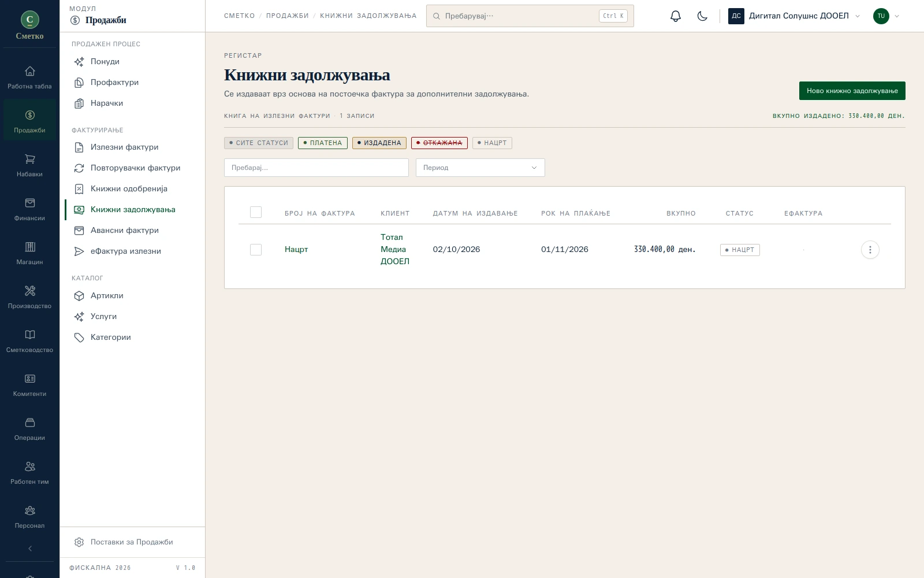Open row actions three-dot menu

tap(870, 250)
